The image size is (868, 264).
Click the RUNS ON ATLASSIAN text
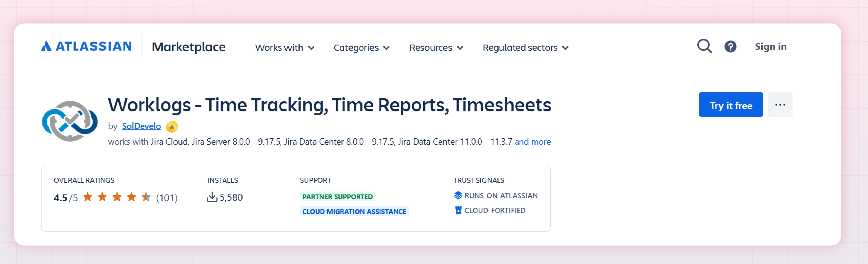501,196
